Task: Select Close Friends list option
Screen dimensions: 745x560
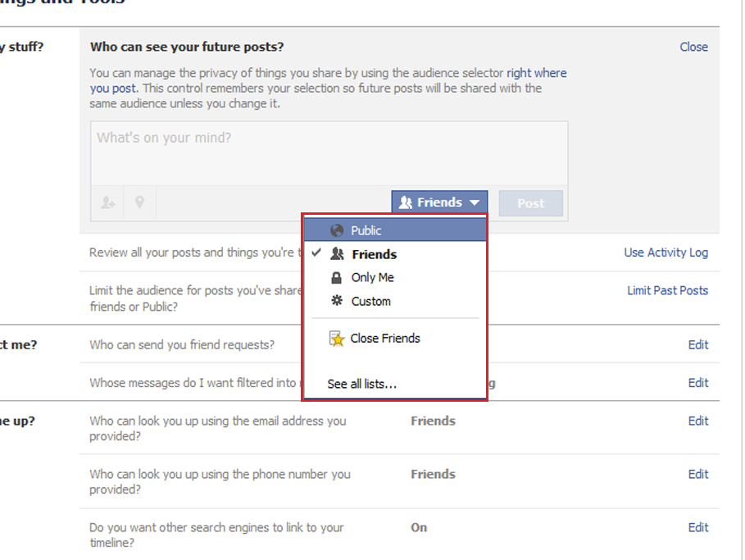Action: point(395,339)
